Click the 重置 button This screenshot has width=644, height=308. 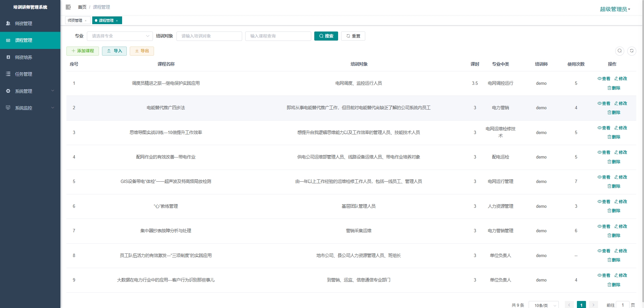(x=353, y=36)
